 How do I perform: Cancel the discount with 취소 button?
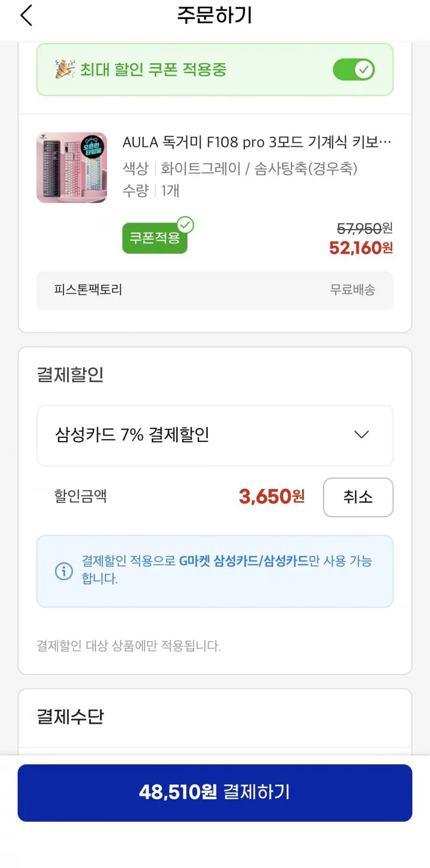[x=358, y=497]
